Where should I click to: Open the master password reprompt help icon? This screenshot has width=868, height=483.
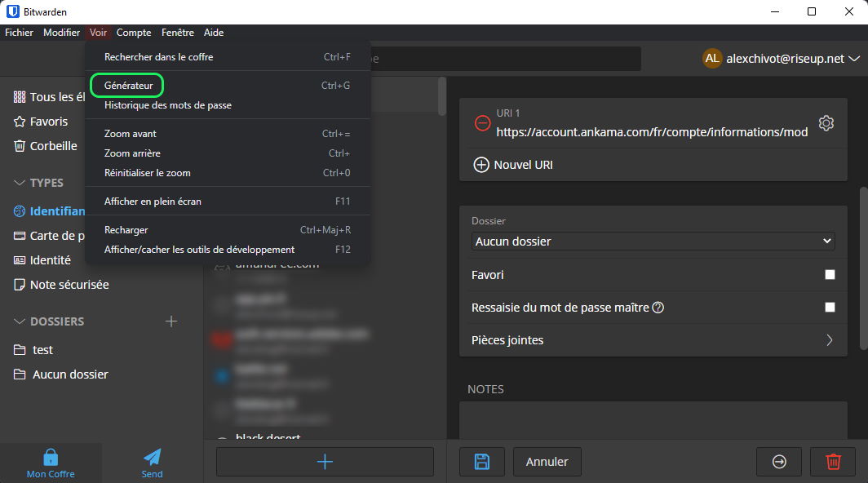point(658,308)
